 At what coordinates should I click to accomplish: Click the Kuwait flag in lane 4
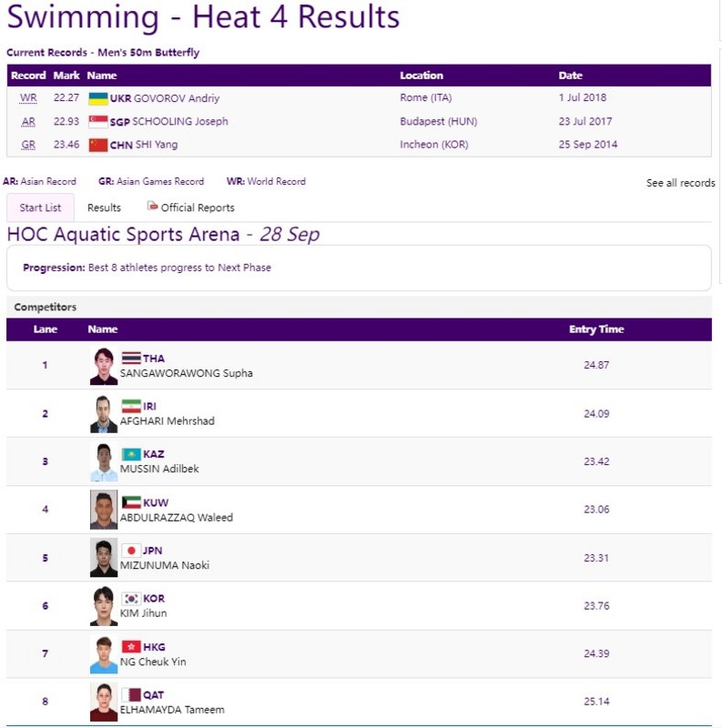coord(131,502)
